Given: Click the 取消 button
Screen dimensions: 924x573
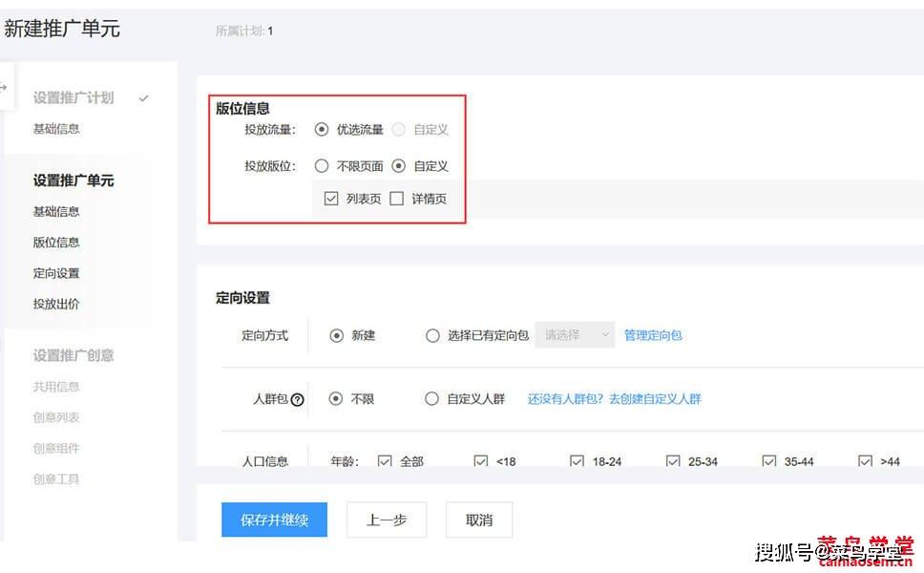Looking at the screenshot, I should pyautogui.click(x=479, y=520).
